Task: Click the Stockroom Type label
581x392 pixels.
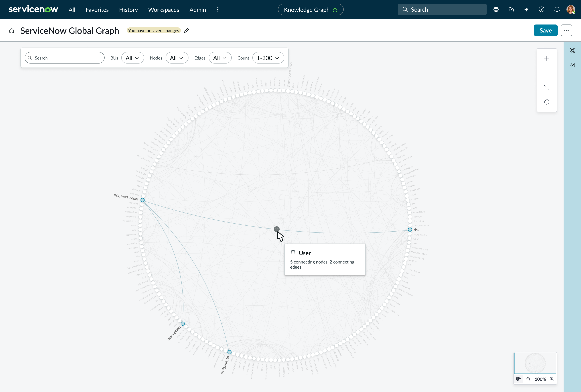Action: [x=289, y=74]
